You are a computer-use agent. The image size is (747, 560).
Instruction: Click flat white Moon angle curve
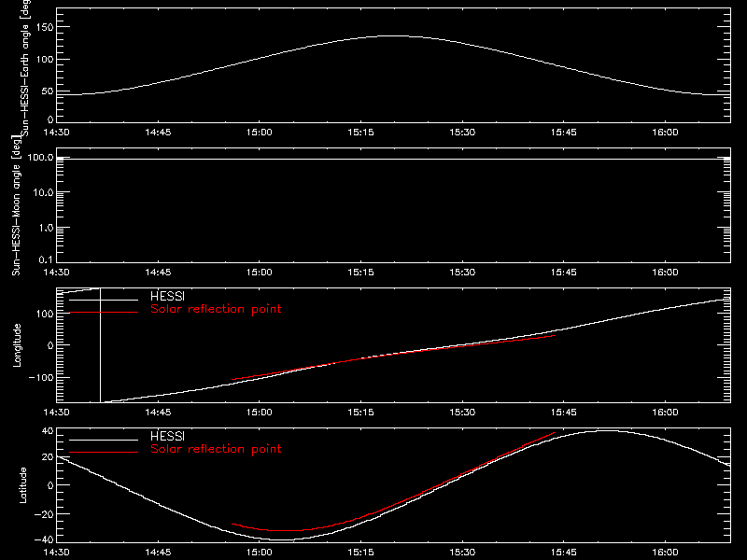(393, 159)
